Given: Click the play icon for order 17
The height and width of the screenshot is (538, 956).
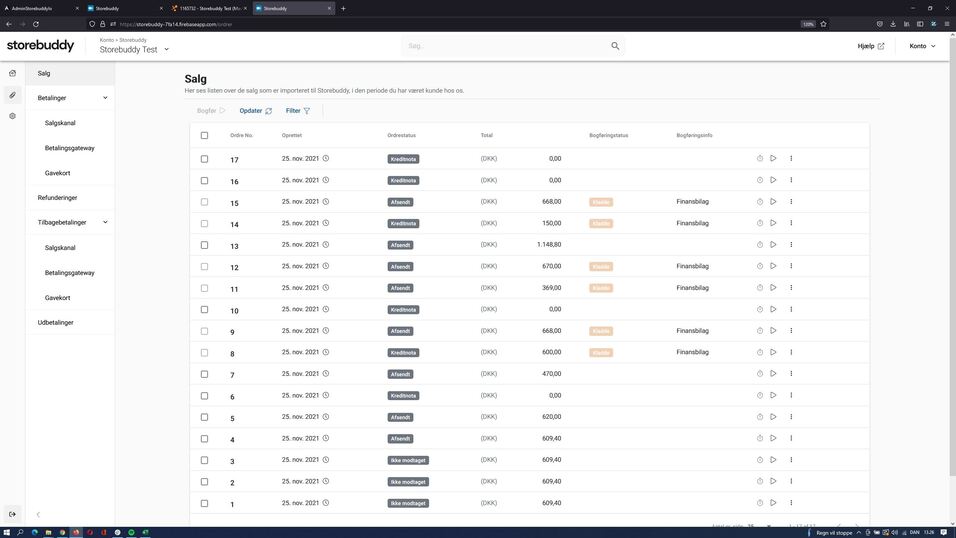Looking at the screenshot, I should click(773, 158).
